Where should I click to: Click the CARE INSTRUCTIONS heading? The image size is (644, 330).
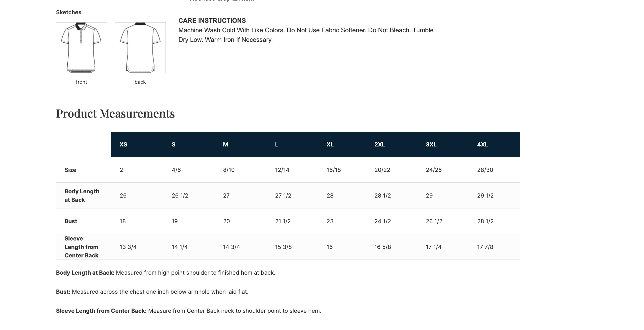pyautogui.click(x=212, y=21)
